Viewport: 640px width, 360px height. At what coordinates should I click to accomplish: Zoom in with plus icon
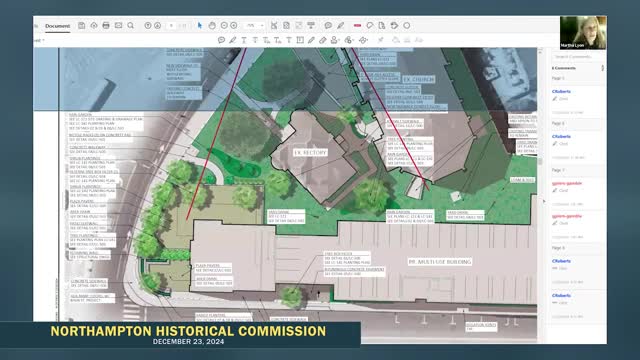click(234, 25)
